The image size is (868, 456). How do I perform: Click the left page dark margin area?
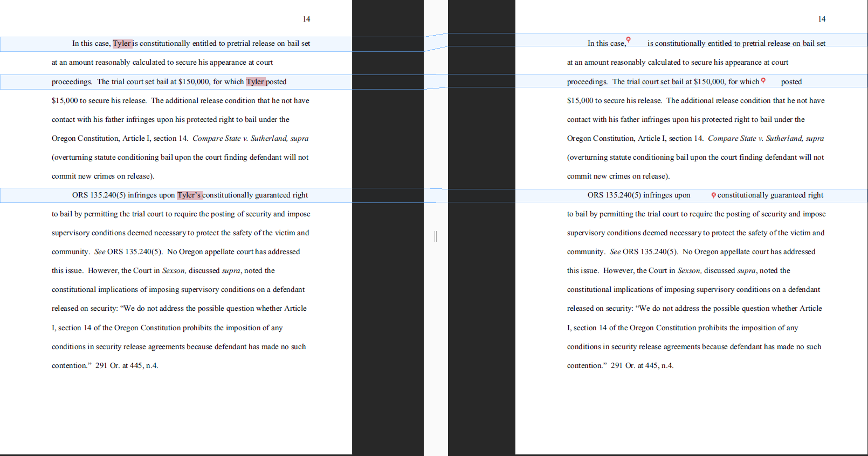click(387, 270)
